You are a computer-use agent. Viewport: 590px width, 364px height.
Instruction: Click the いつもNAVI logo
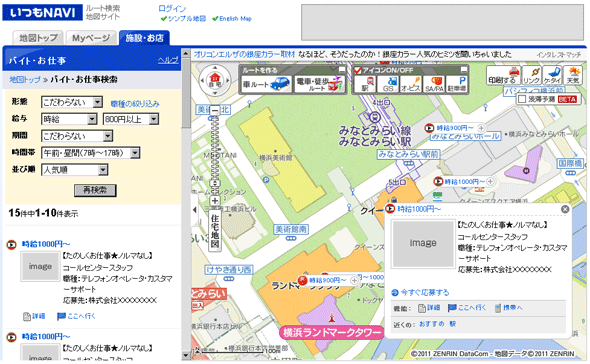pyautogui.click(x=43, y=13)
